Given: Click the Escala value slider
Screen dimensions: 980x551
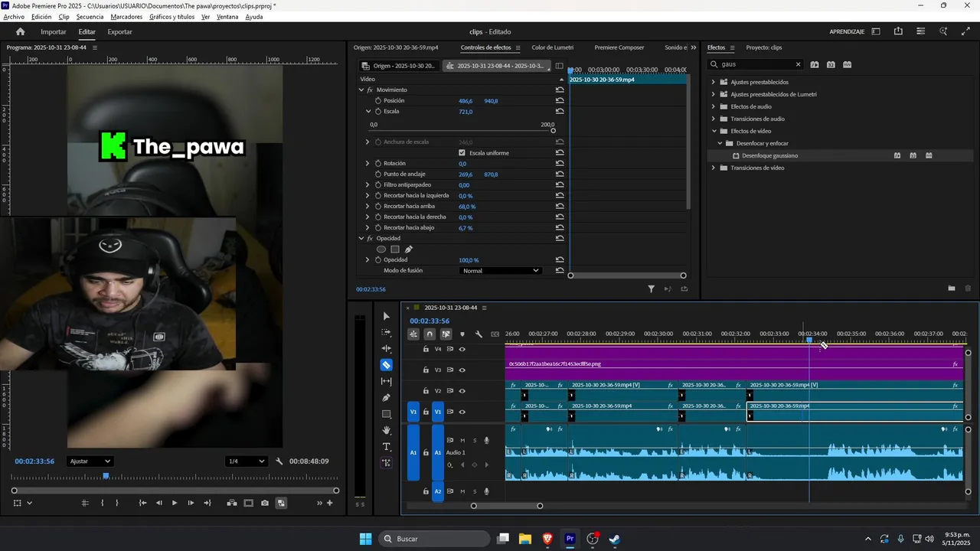Looking at the screenshot, I should coord(462,129).
